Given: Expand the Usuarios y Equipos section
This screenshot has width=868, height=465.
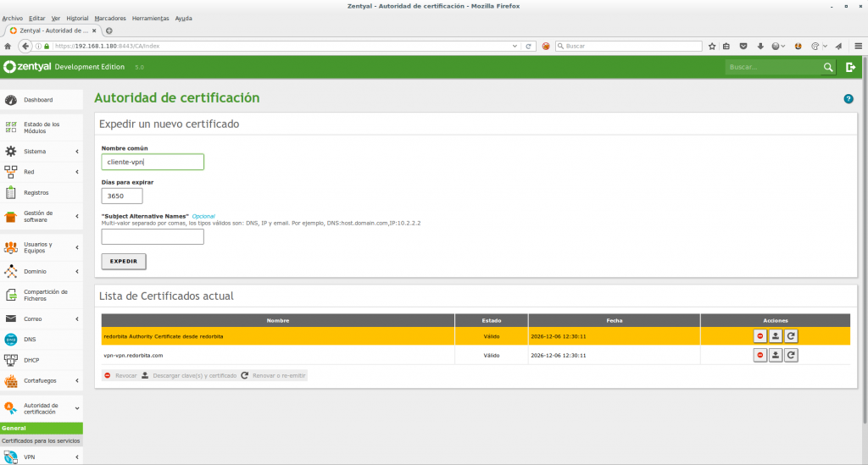Looking at the screenshot, I should (x=41, y=247).
